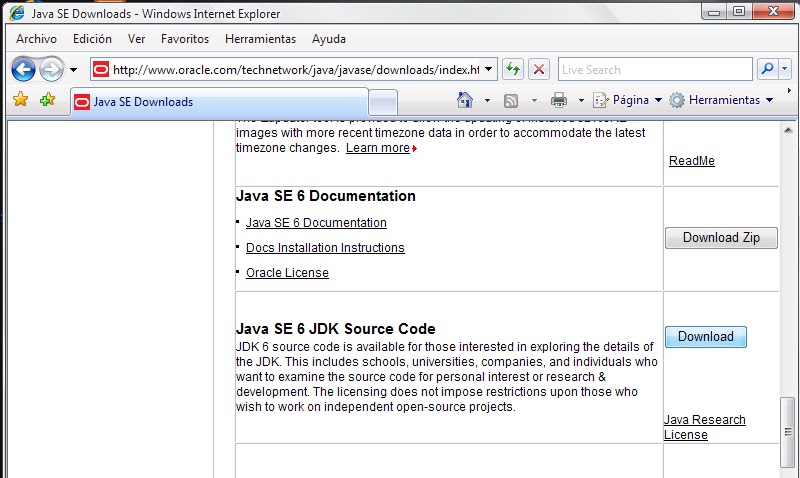This screenshot has height=478, width=800.
Task: Open the Herramientas menu in menu bar
Action: [260, 39]
